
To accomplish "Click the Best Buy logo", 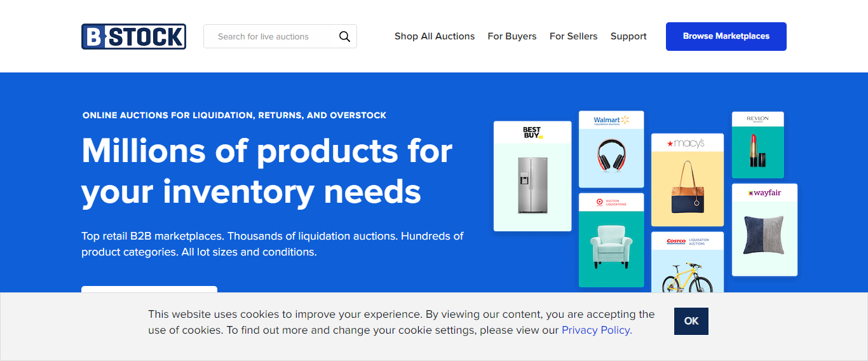I will coord(532,132).
